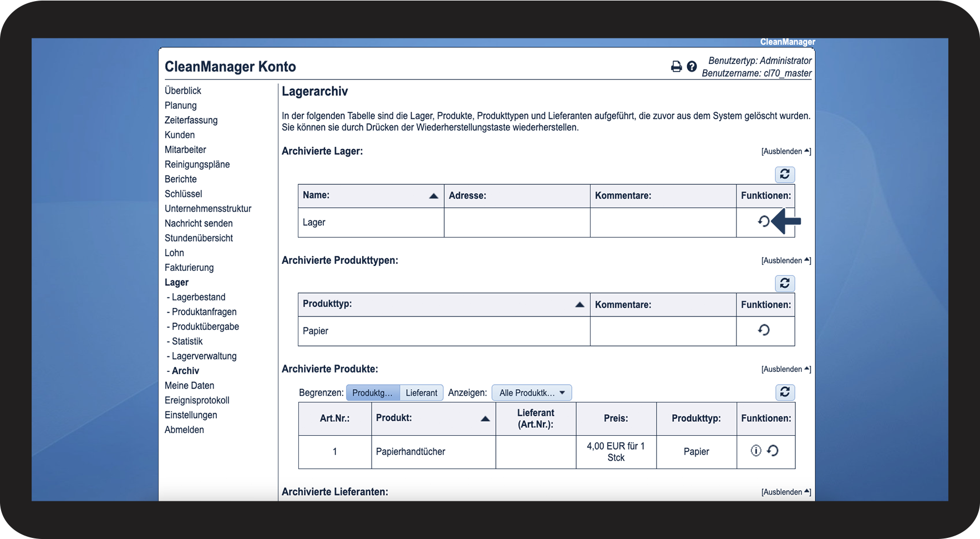Open the Mitarbeiter page
This screenshot has width=980, height=539.
coord(185,149)
